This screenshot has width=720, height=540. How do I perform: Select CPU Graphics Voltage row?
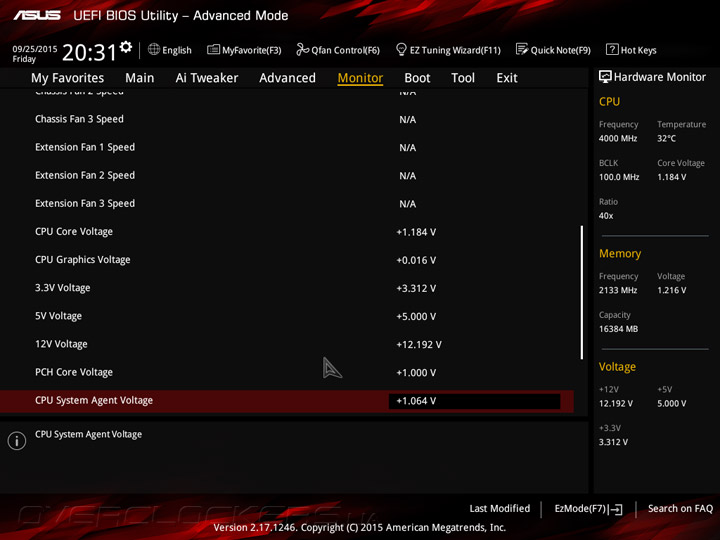click(287, 260)
